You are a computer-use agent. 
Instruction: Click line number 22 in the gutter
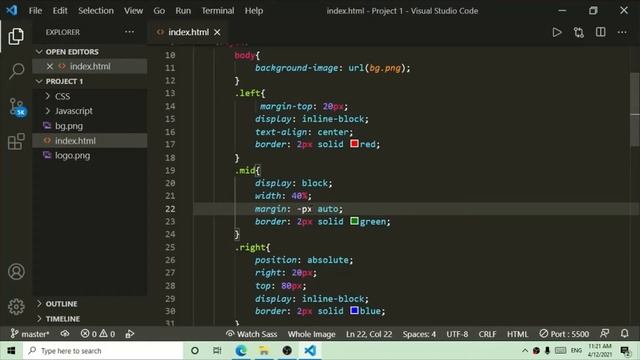[170, 209]
